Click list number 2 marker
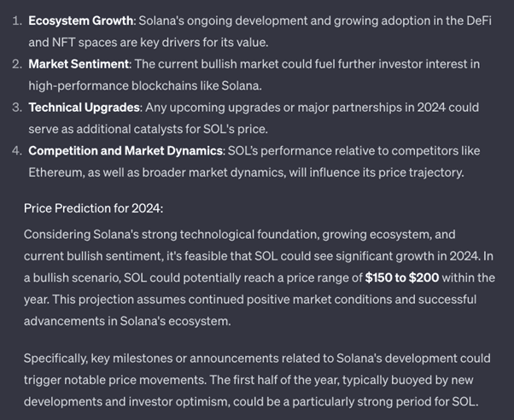The width and height of the screenshot is (514, 420). [x=16, y=64]
